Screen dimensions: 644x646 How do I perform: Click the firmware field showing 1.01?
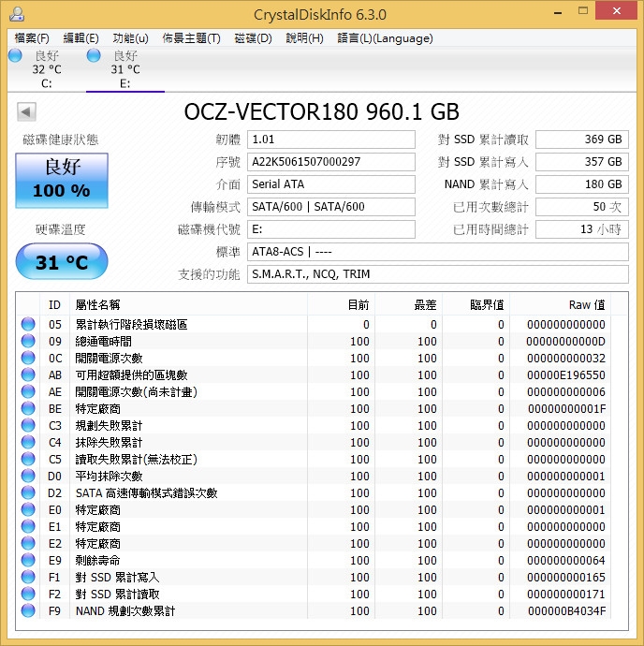tap(330, 139)
